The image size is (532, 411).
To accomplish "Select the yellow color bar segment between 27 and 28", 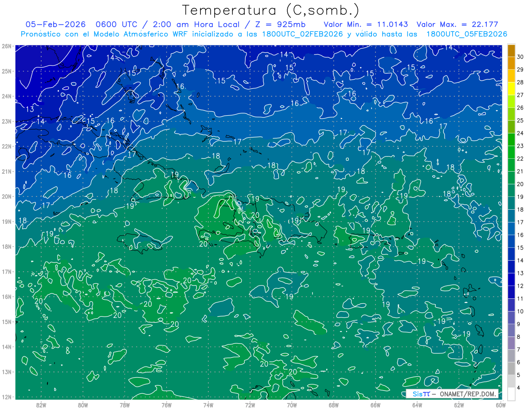I will 512,89.
